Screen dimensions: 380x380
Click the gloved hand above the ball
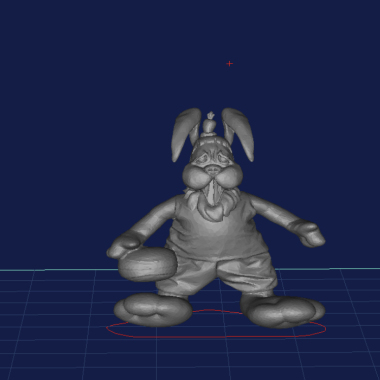124,244
